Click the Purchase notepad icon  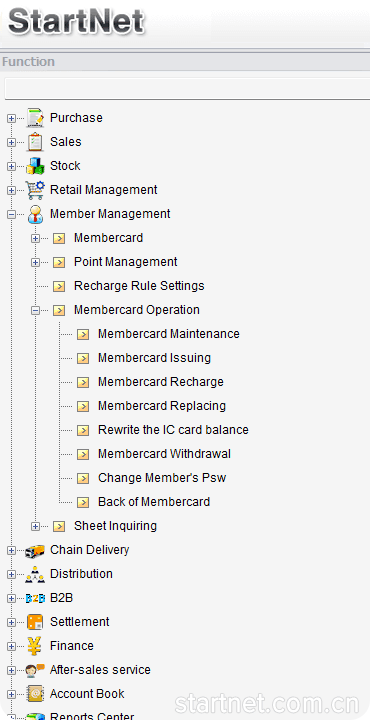pos(35,118)
